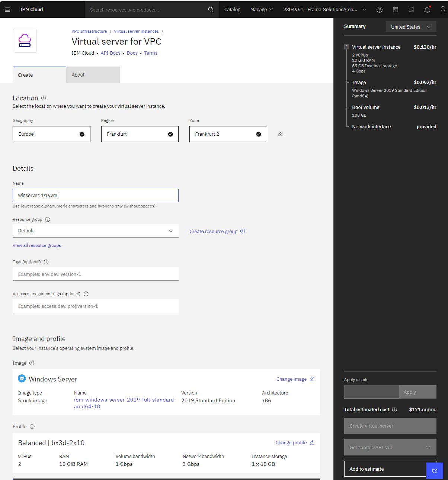Click the Windows Server logo icon
448x480 pixels.
(x=22, y=378)
